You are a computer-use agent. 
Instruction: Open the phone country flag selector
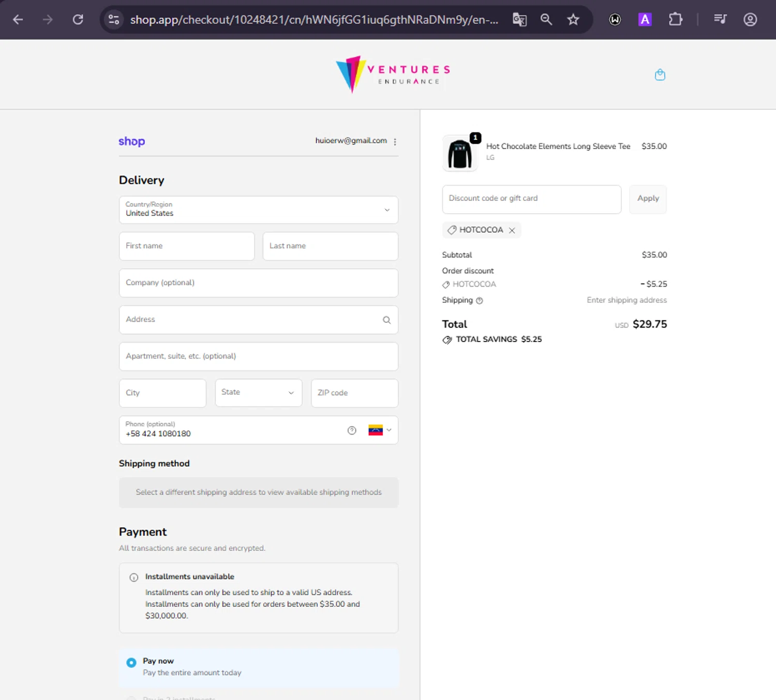[380, 430]
